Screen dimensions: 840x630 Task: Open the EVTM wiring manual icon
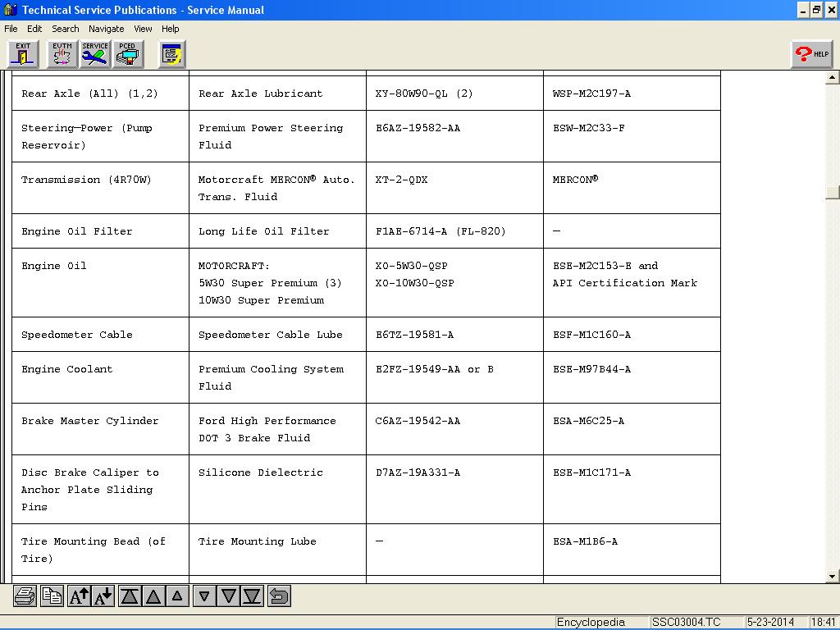(x=62, y=54)
